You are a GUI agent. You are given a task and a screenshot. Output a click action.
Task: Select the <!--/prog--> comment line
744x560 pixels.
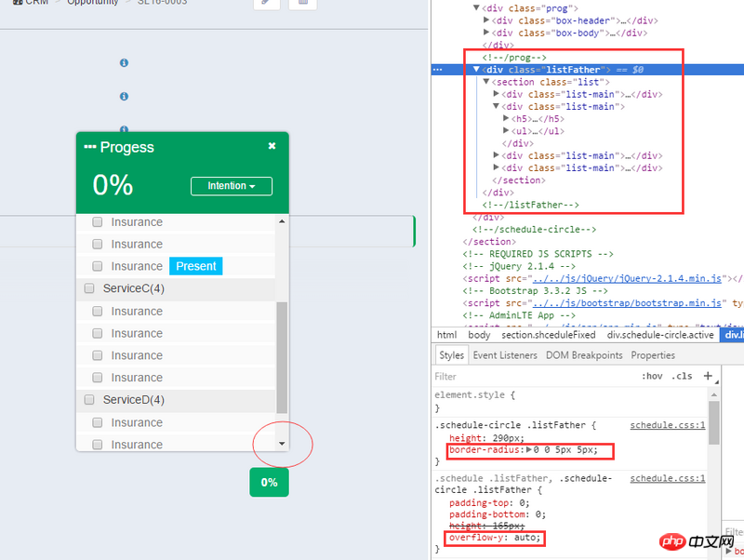click(x=514, y=58)
